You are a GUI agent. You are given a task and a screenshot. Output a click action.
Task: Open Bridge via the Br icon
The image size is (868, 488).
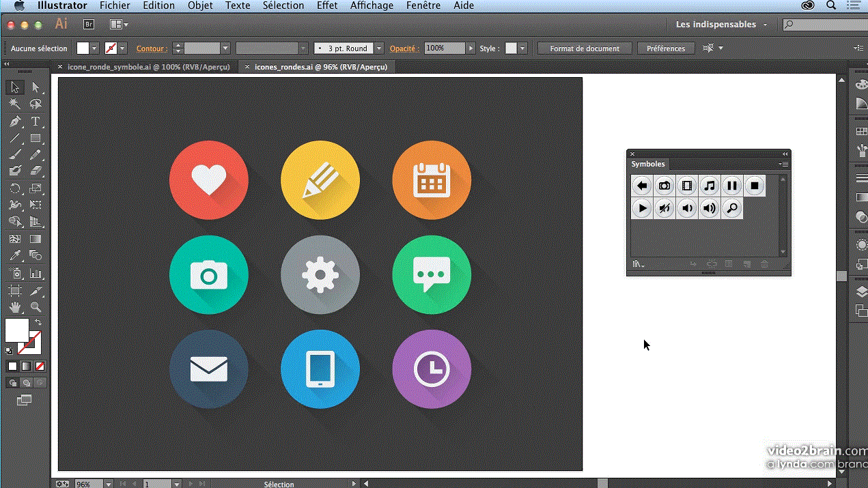tap(89, 24)
